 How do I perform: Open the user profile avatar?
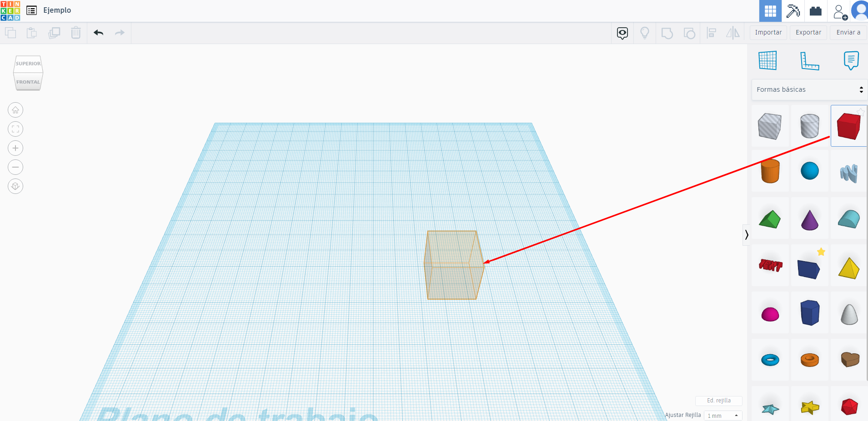860,11
